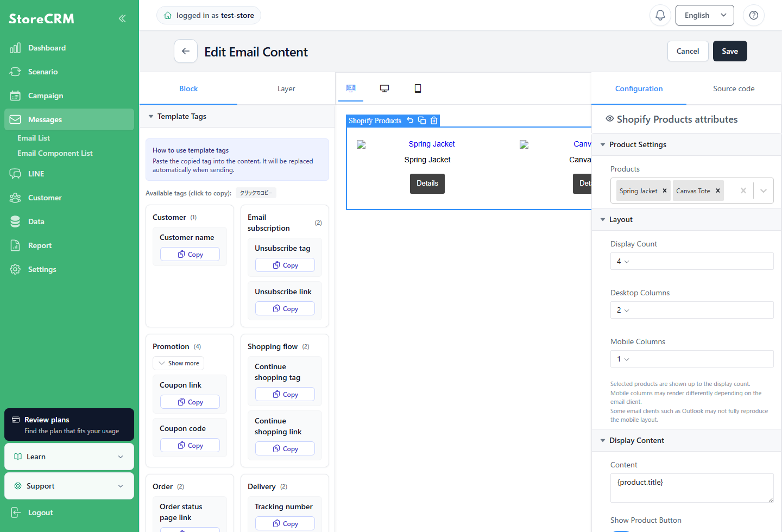This screenshot has height=532, width=782.
Task: Remove Spring Jacket from Products
Action: tap(665, 191)
